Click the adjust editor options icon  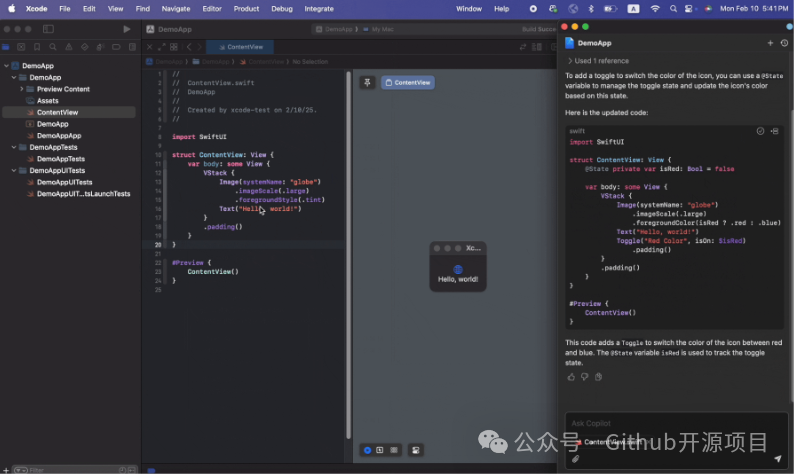537,47
